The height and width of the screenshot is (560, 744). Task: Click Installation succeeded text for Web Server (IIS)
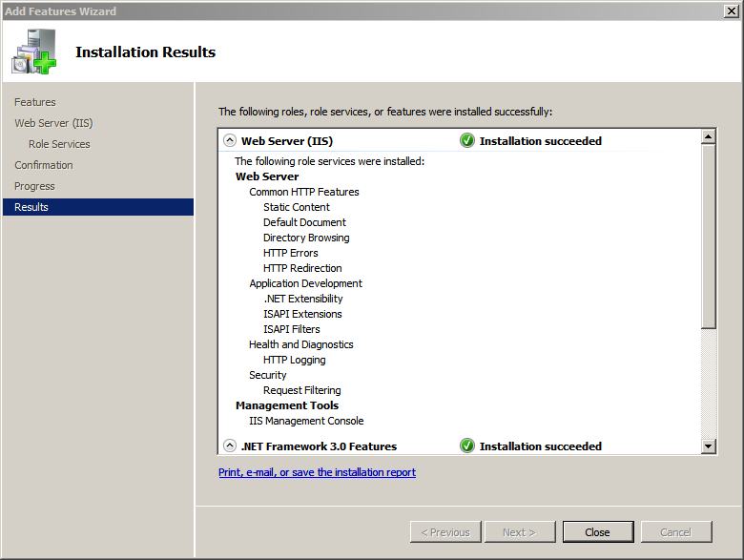[x=541, y=141]
